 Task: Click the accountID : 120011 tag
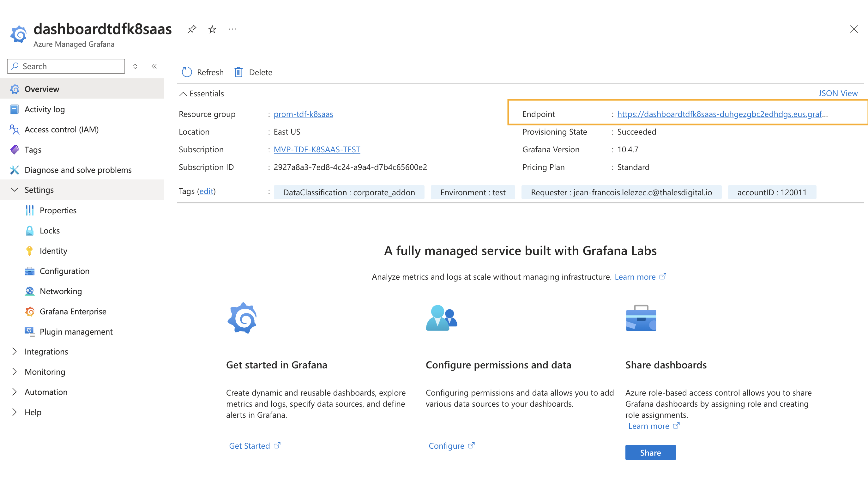coord(772,192)
